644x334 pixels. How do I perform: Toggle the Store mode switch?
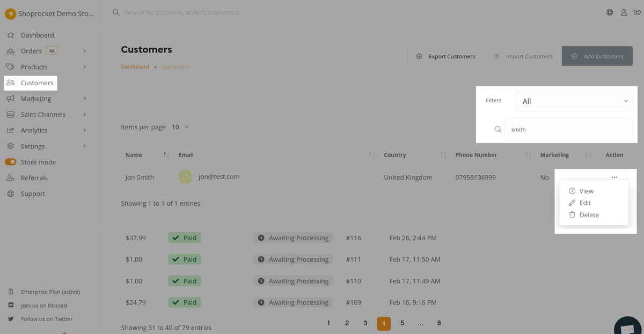(11, 162)
